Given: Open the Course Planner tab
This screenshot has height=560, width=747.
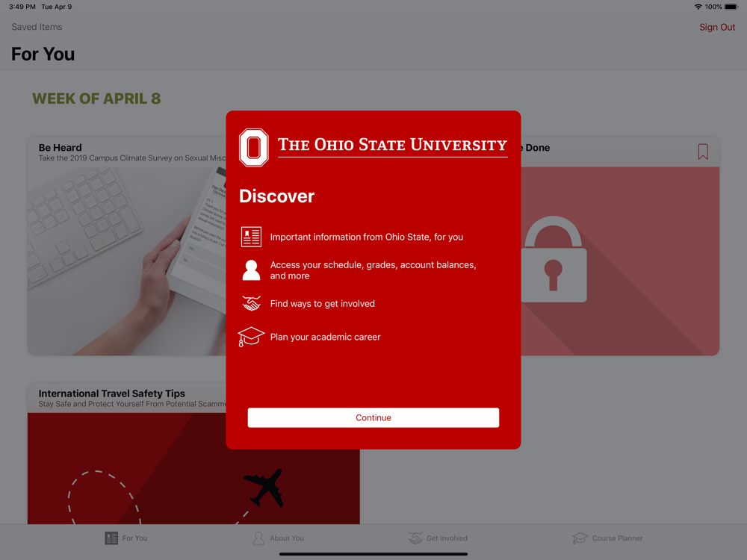Looking at the screenshot, I should point(607,538).
